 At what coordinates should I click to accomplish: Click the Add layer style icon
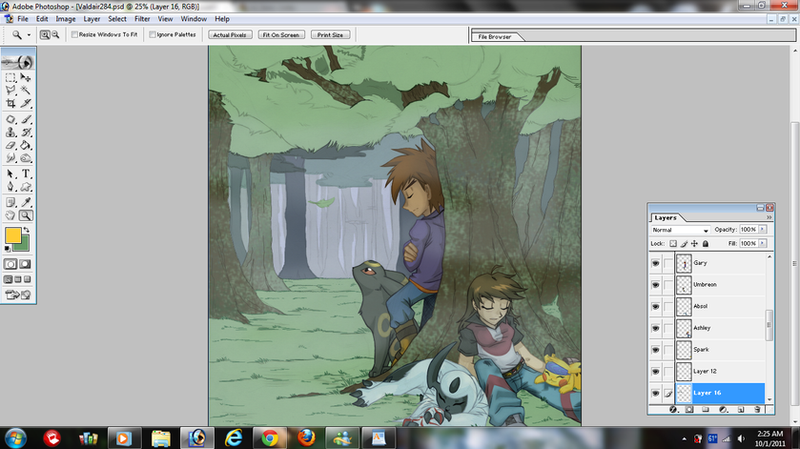673,409
